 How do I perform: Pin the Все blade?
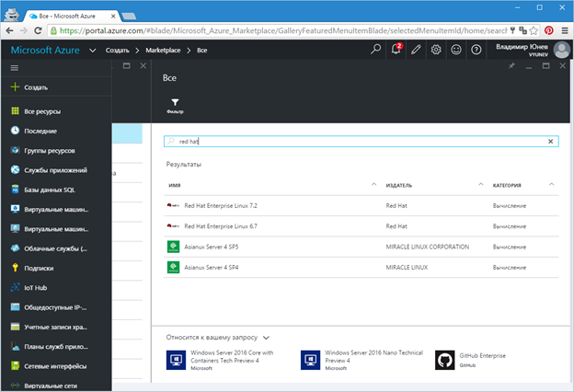(x=511, y=66)
